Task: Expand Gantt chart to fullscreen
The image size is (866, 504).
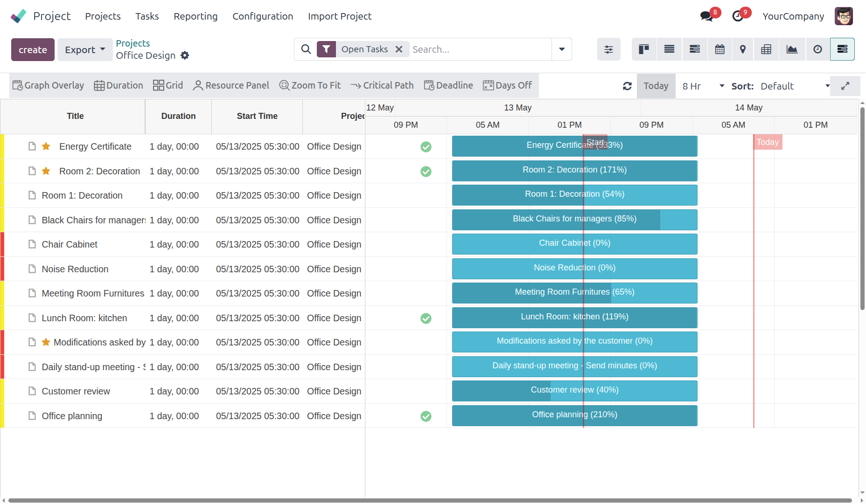Action: tap(845, 86)
